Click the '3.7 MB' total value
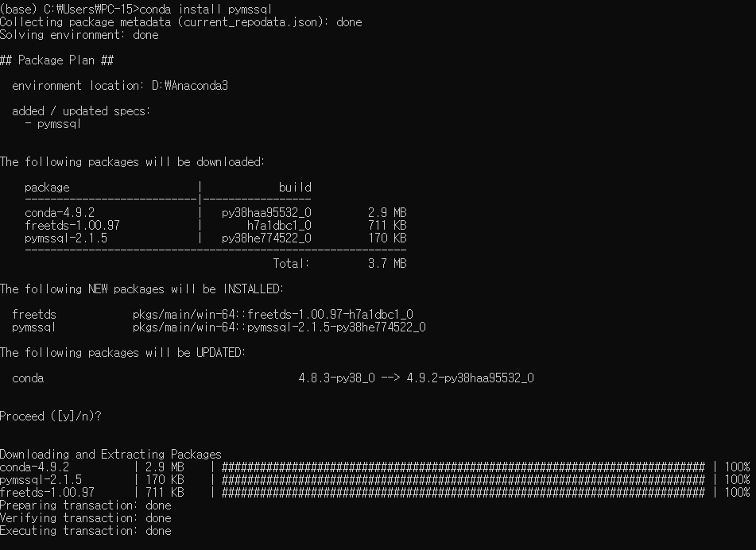This screenshot has height=550, width=756. coord(387,264)
